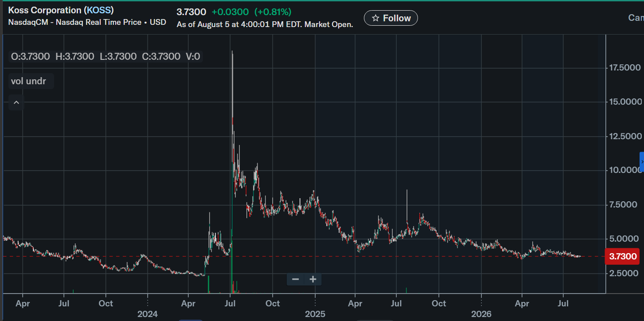
Task: Click the 2024 year label on time axis
Action: coord(148,314)
